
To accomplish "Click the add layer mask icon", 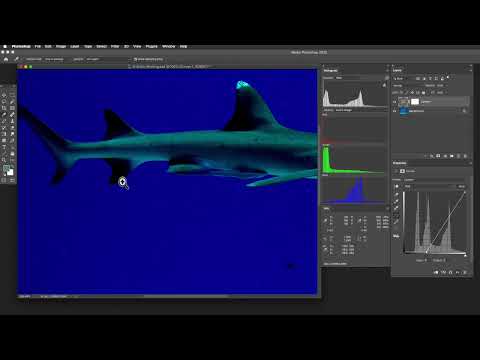I will point(438,156).
